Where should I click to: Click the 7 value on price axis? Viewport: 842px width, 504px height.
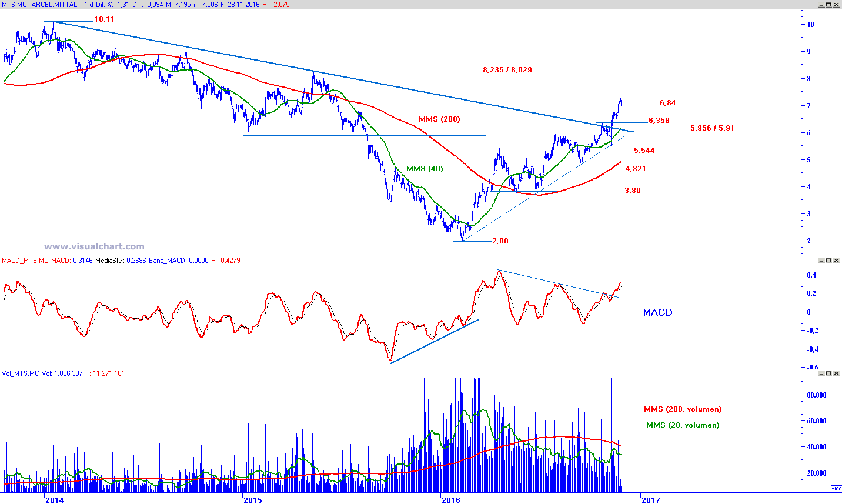pos(810,106)
